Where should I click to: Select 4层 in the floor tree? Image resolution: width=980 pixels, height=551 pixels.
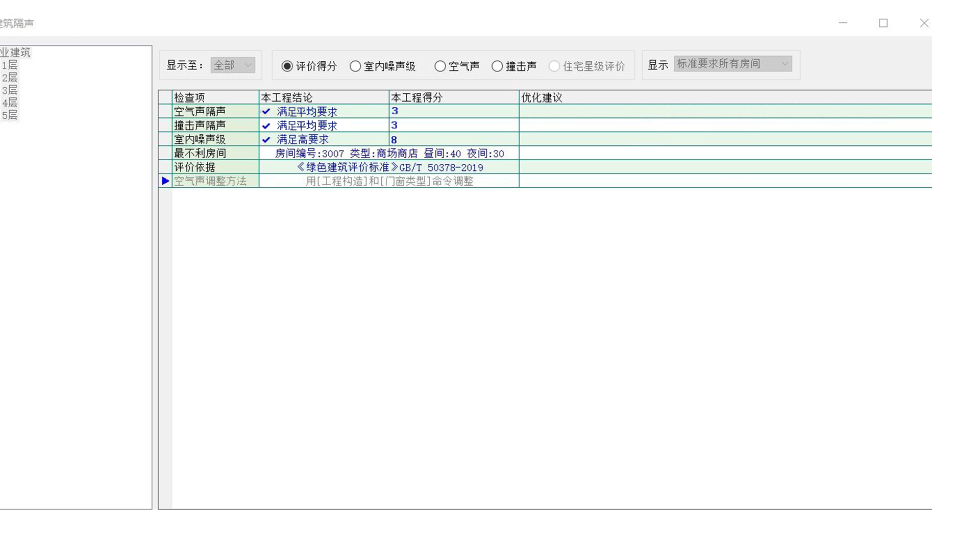pos(10,103)
